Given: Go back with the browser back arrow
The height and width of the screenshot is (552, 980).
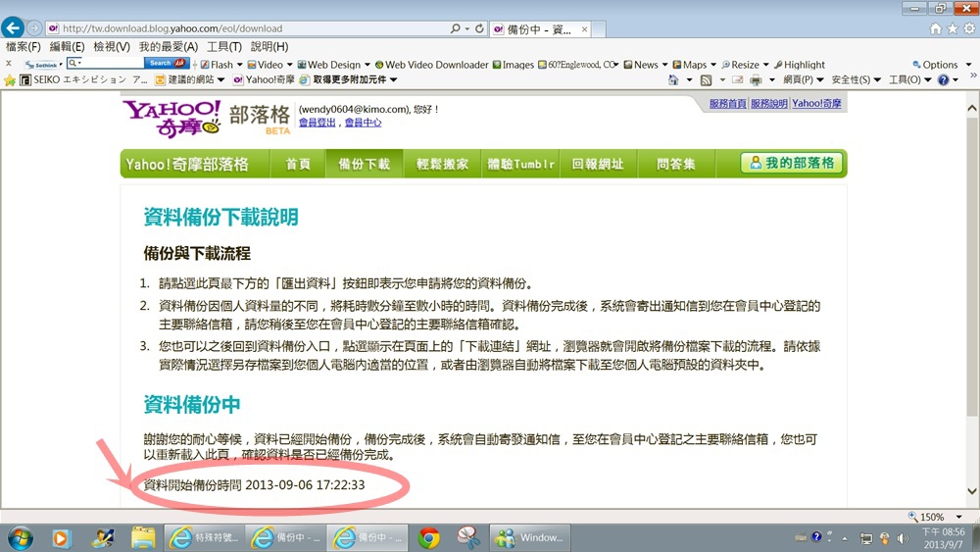Looking at the screenshot, I should pyautogui.click(x=13, y=27).
